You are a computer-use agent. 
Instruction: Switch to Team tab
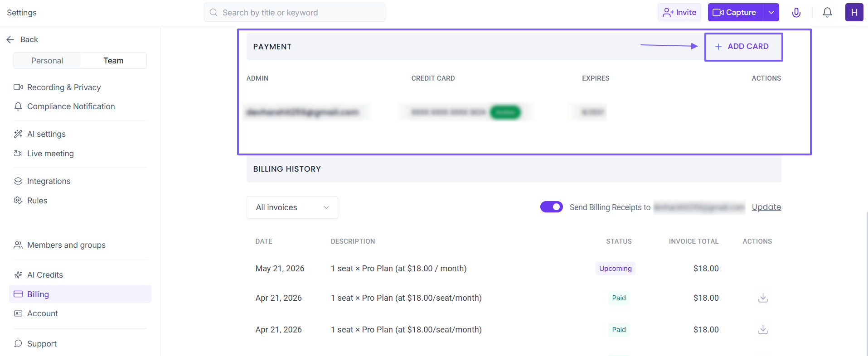point(113,61)
